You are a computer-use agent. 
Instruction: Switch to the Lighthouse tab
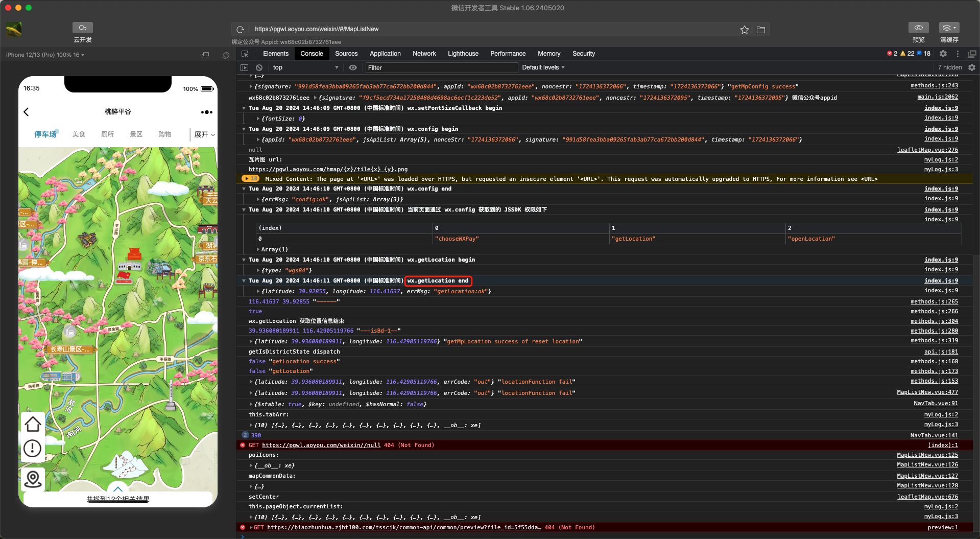[x=463, y=54]
